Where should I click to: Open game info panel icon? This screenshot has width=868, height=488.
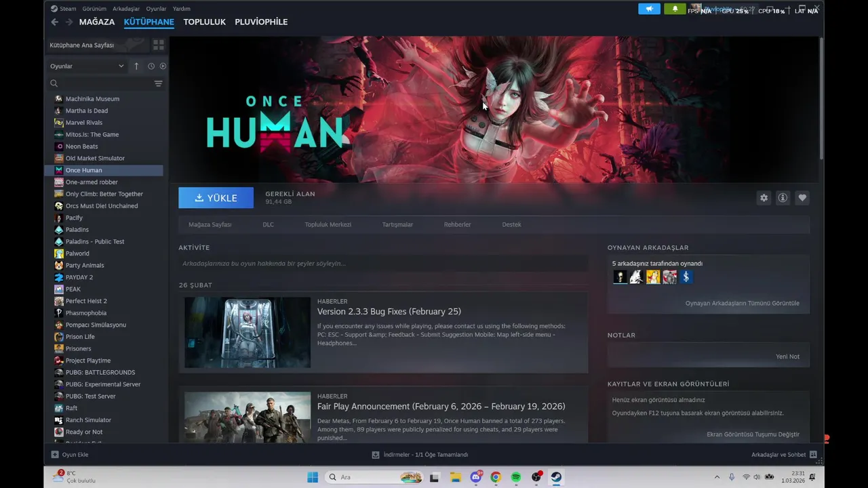click(783, 198)
